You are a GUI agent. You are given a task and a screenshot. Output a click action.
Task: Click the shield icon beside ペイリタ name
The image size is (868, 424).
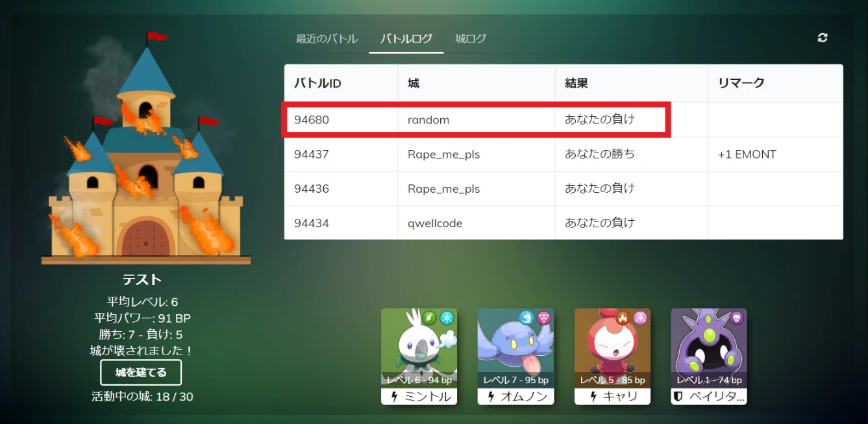[678, 397]
